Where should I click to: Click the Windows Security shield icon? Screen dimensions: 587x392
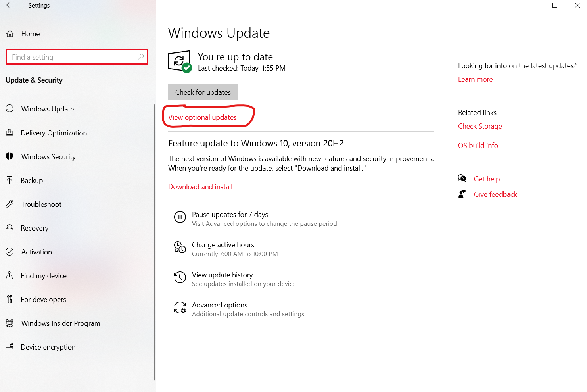pyautogui.click(x=10, y=156)
